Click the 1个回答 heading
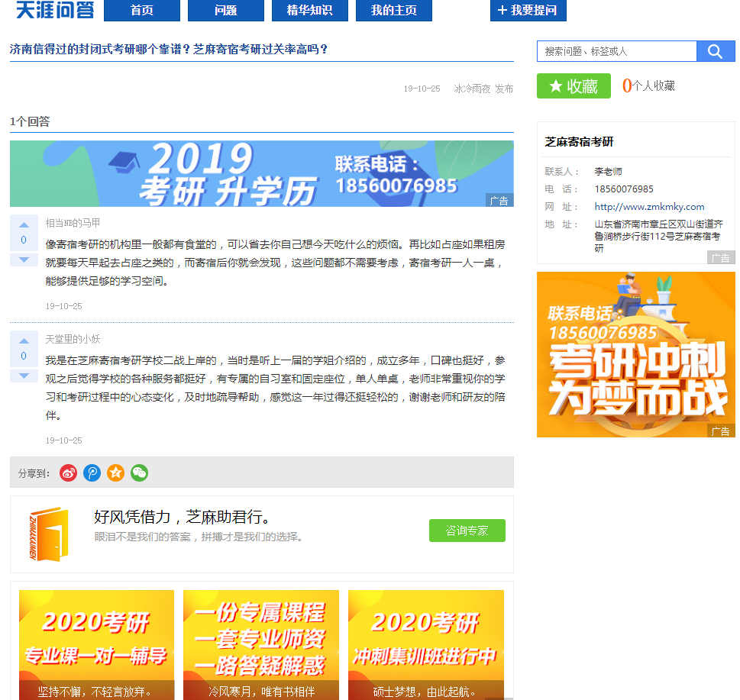This screenshot has height=700, width=740. (30, 121)
